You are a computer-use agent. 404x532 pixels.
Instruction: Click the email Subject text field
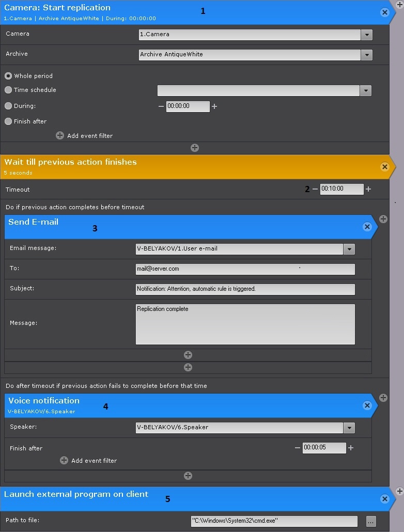[x=245, y=289]
